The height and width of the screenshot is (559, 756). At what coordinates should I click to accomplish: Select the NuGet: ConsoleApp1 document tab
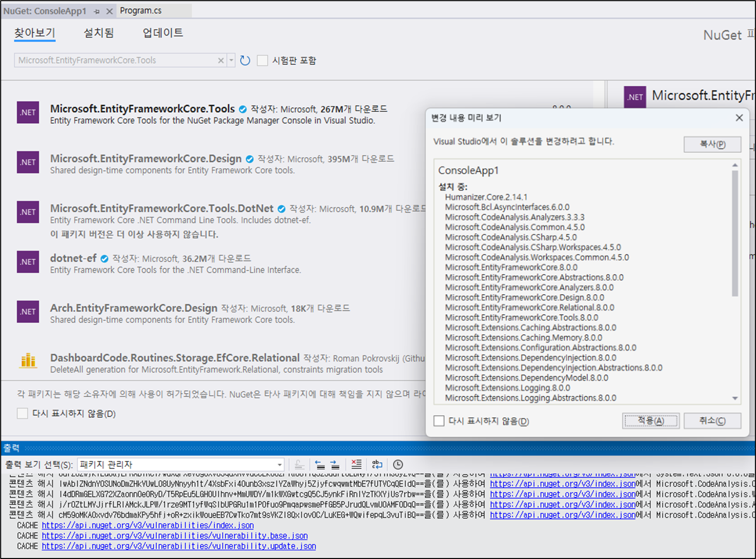45,11
